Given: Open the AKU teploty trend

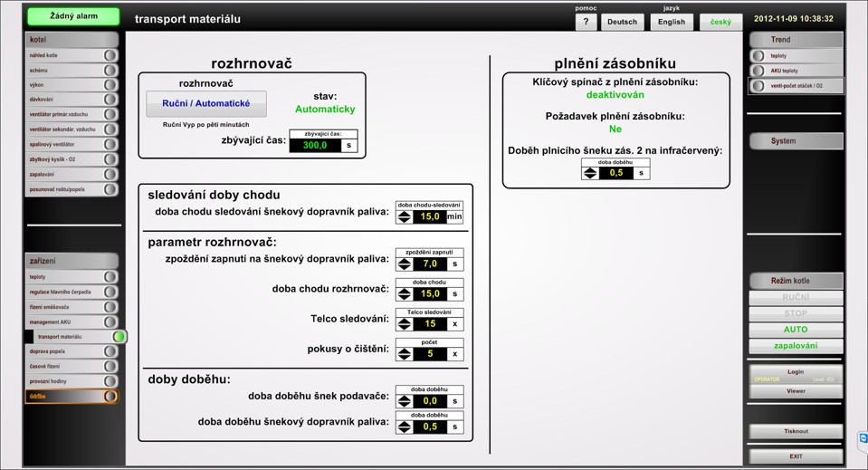Looking at the screenshot, I should click(x=796, y=71).
